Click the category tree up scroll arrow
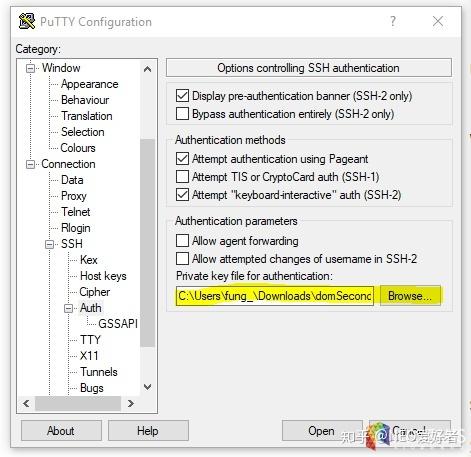The height and width of the screenshot is (457, 471). [147, 69]
